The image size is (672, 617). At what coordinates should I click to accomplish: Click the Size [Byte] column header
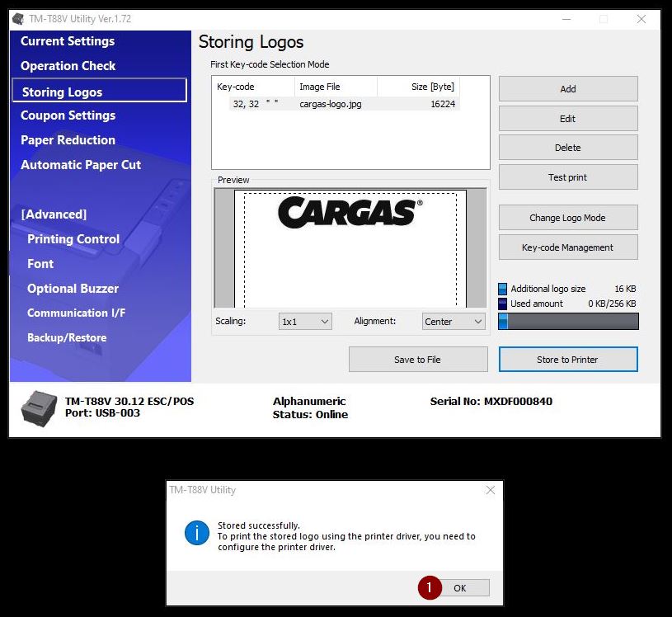coord(418,87)
